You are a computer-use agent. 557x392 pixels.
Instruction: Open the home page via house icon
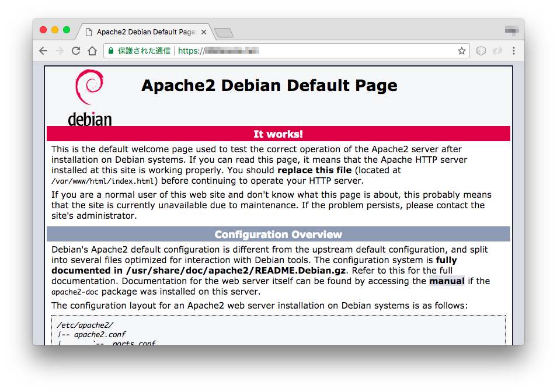click(92, 51)
